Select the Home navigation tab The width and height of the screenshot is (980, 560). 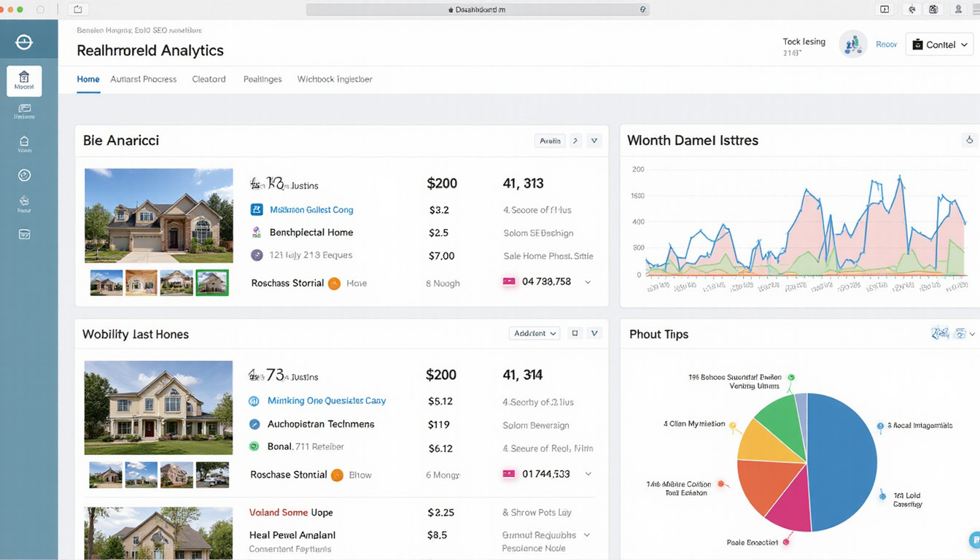pos(88,79)
